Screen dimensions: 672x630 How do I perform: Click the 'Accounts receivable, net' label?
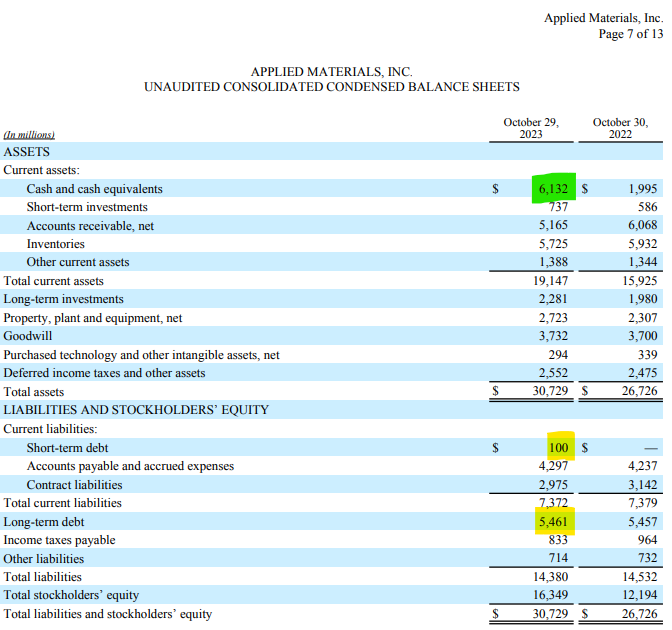(x=90, y=226)
